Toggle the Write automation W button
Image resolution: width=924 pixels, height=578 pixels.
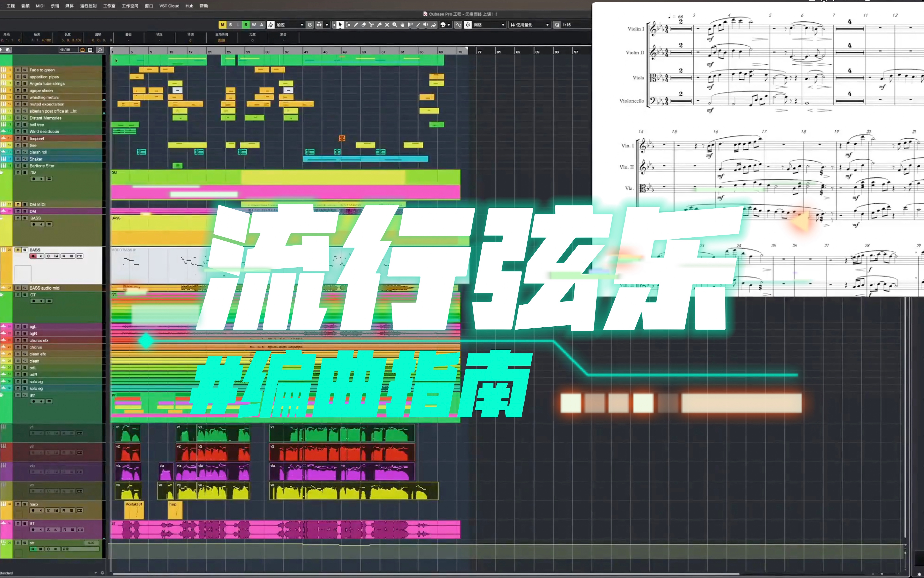tap(254, 25)
